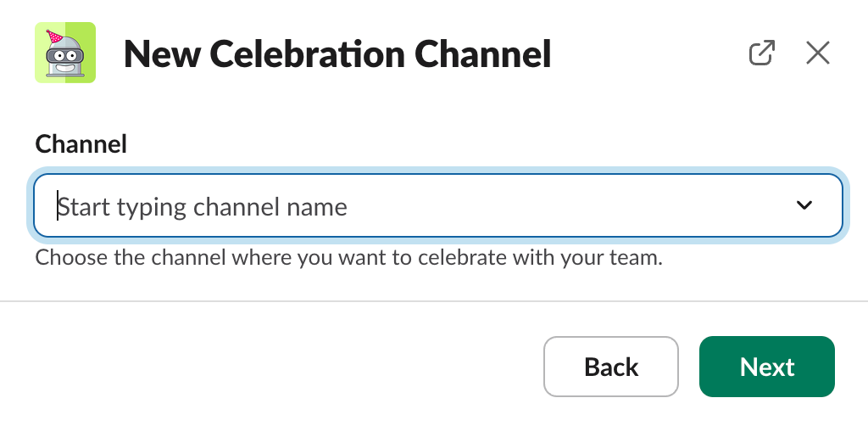Viewport: 868px width, 426px height.
Task: Tap the robot avatar beside the title
Action: (65, 53)
